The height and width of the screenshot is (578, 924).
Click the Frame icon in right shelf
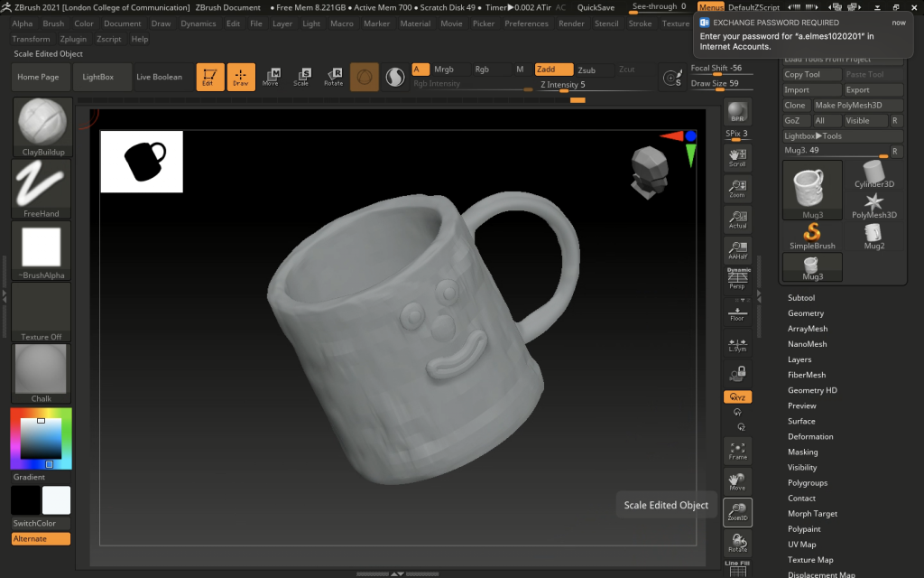tap(737, 451)
